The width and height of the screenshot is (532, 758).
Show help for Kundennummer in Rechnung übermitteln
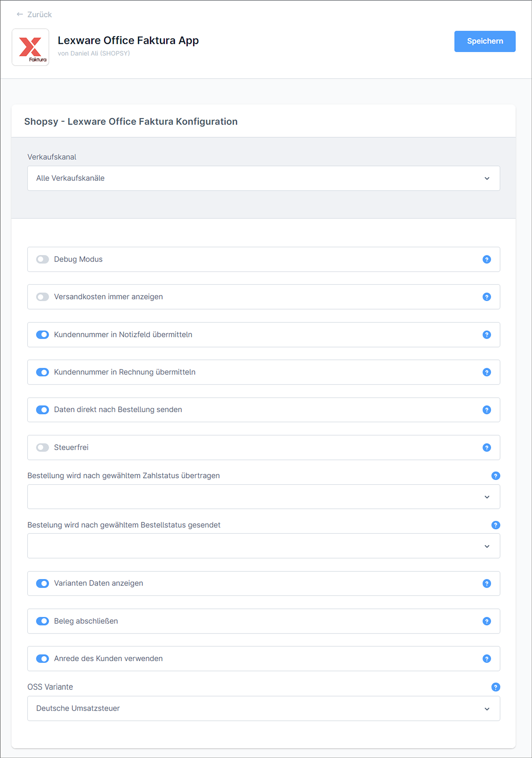click(487, 372)
